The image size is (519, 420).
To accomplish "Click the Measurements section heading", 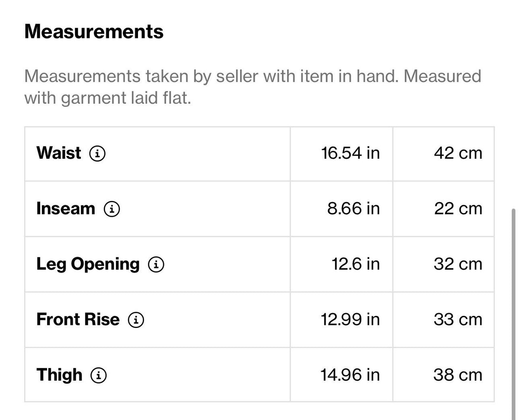I will coord(94,32).
